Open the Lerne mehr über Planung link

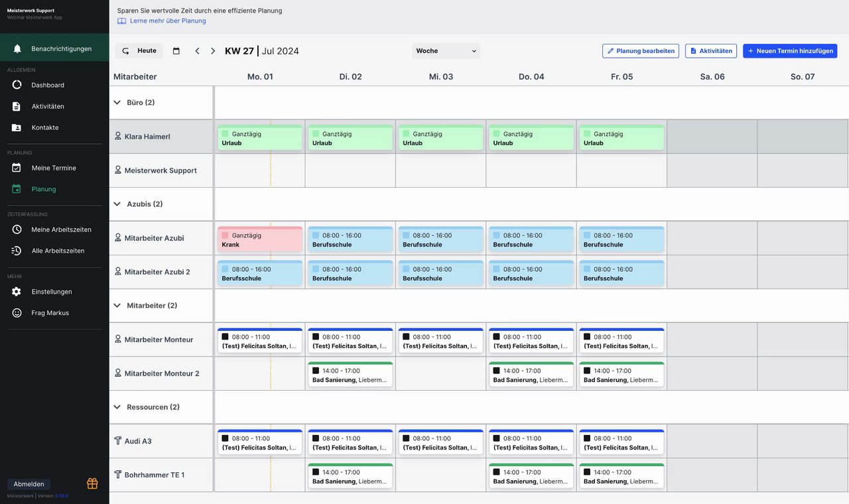(x=168, y=21)
